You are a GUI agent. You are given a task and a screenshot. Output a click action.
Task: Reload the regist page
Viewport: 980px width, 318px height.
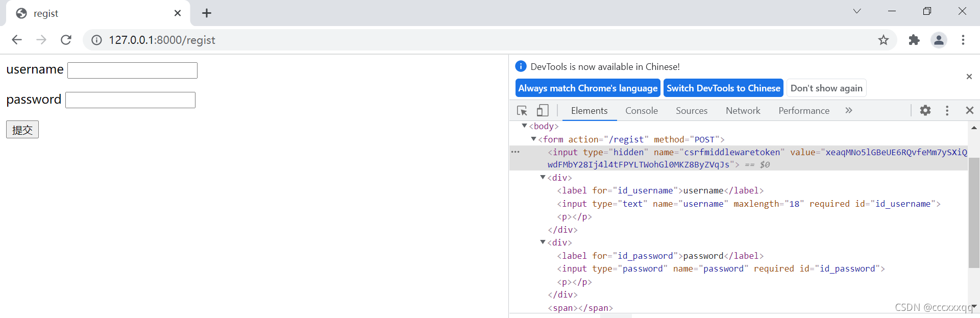(x=66, y=40)
